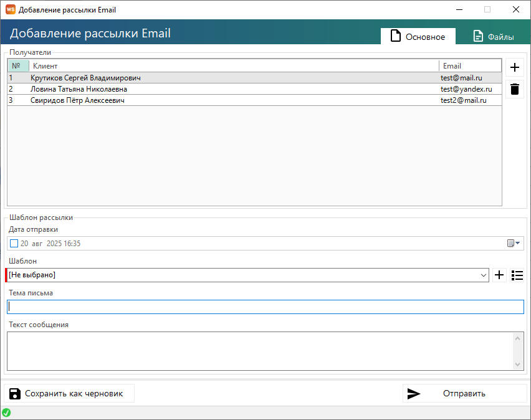Enable the send date checkbox
This screenshot has height=420, width=531.
[x=14, y=244]
